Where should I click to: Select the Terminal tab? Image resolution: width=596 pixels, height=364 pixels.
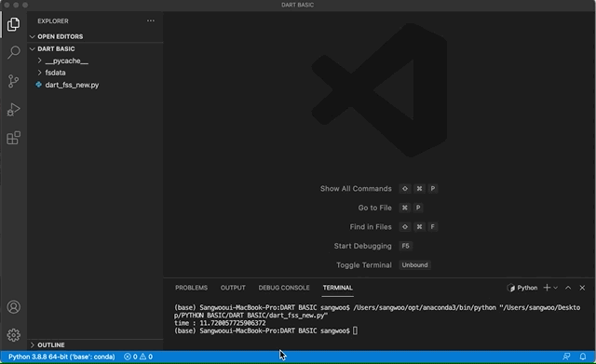[337, 288]
